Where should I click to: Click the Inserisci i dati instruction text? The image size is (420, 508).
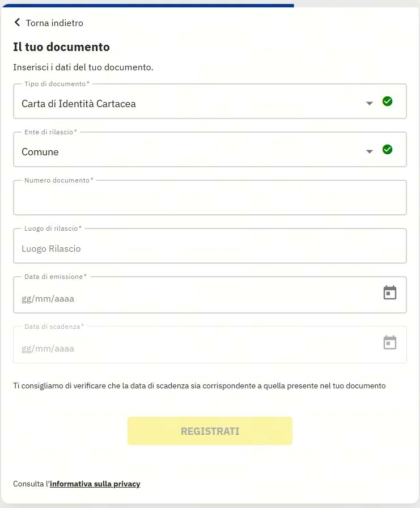[x=83, y=67]
